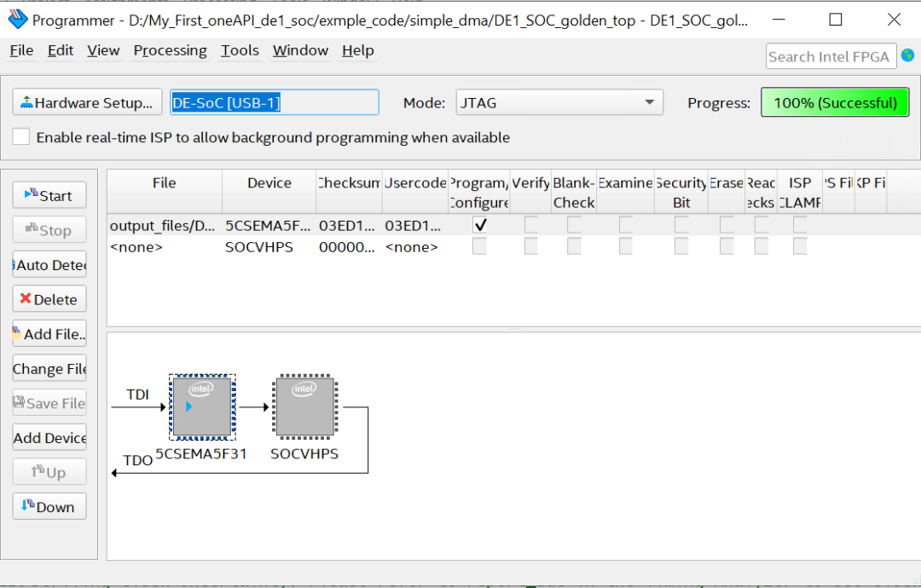
Task: Open the File menu
Action: [21, 50]
